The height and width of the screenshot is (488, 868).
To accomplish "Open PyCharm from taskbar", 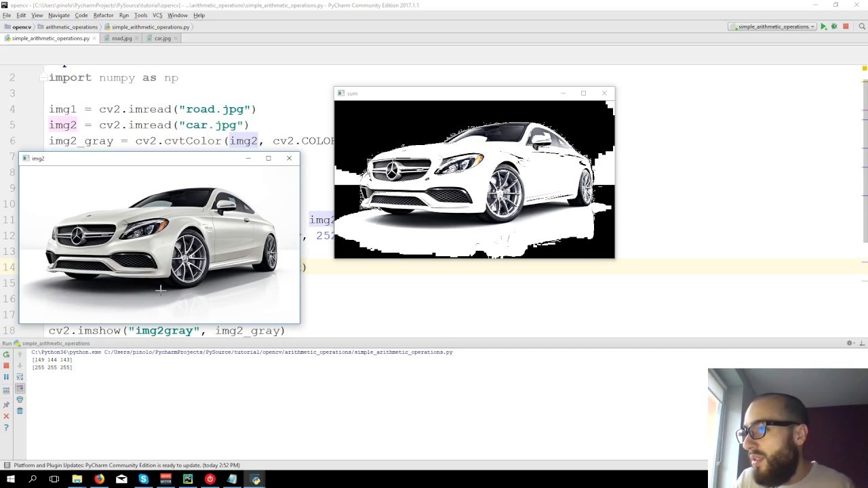I will [188, 479].
